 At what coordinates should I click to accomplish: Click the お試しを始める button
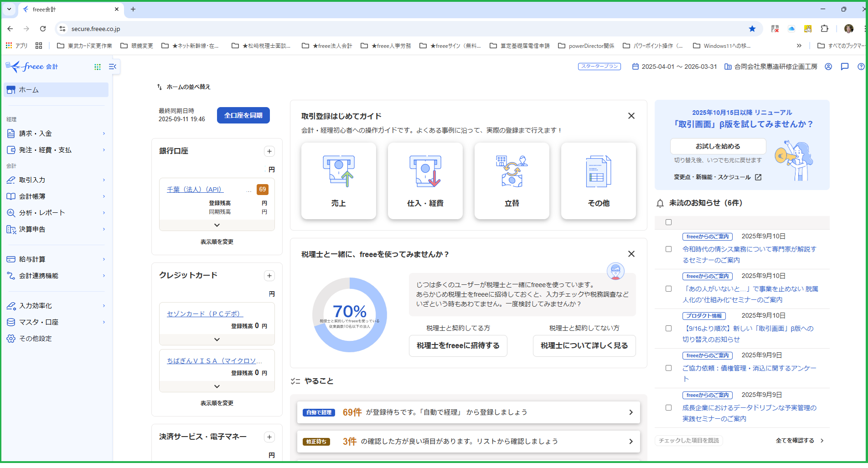[718, 146]
